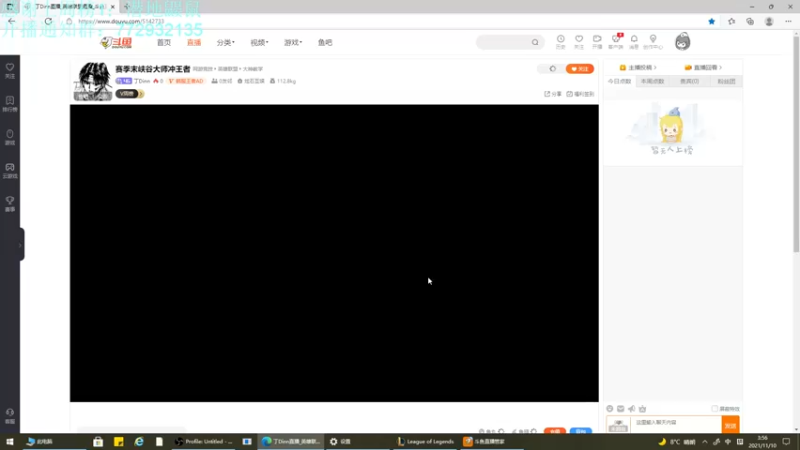Expand the 游戏 dropdown
Viewport: 800px width, 450px height.
[x=293, y=42]
